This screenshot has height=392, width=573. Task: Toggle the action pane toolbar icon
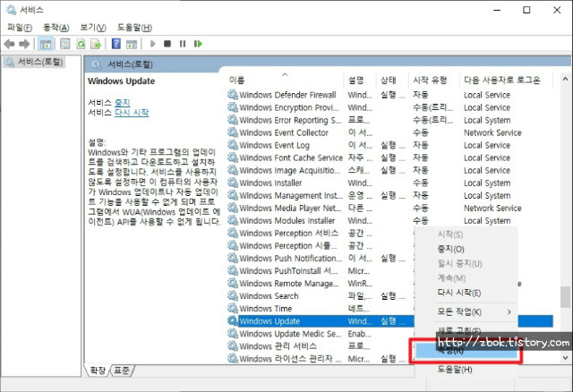click(132, 44)
